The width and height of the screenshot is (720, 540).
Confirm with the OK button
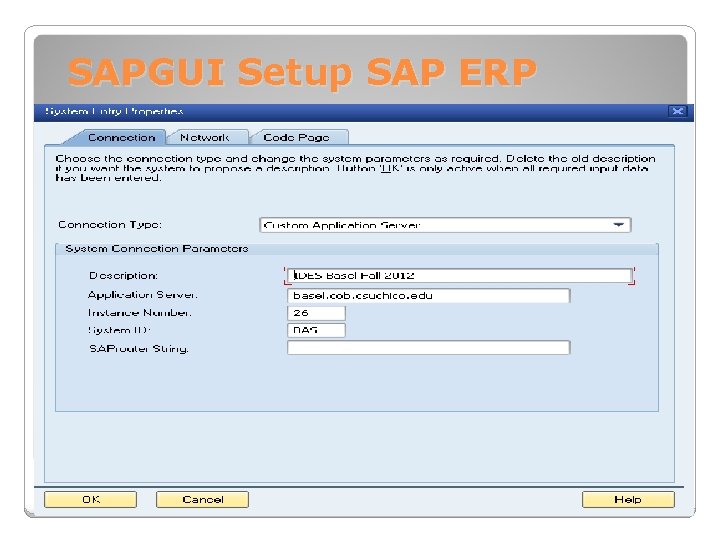pyautogui.click(x=90, y=499)
